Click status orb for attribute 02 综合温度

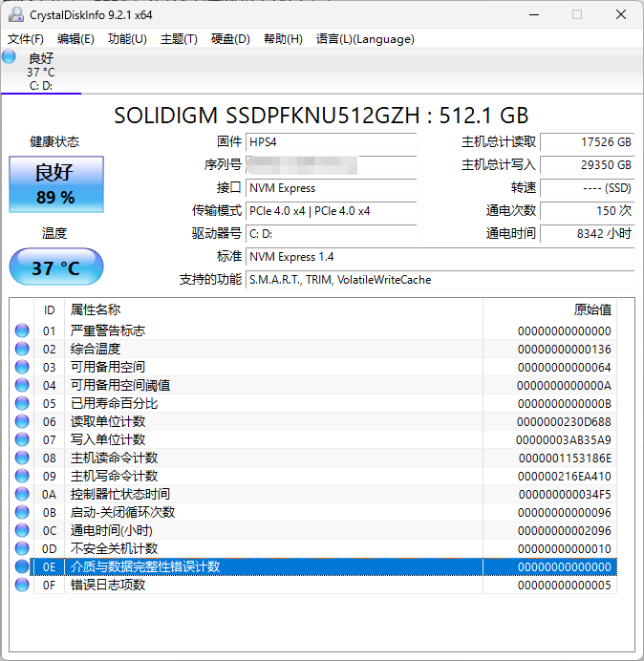22,349
